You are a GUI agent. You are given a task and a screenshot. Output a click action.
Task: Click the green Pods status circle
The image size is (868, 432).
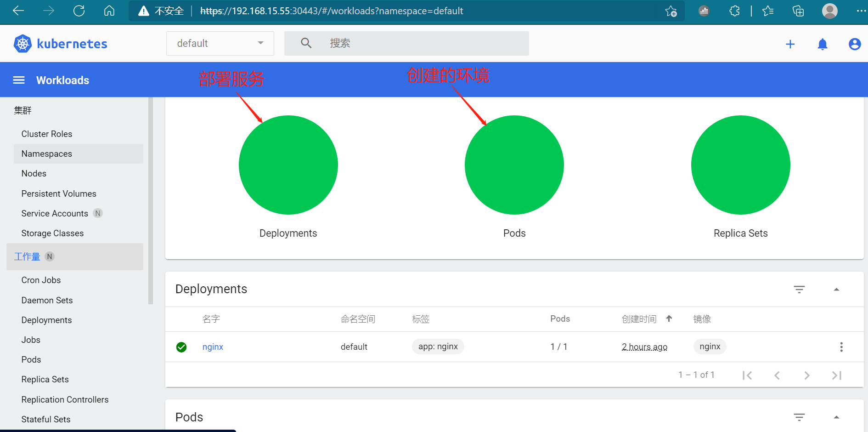(514, 165)
